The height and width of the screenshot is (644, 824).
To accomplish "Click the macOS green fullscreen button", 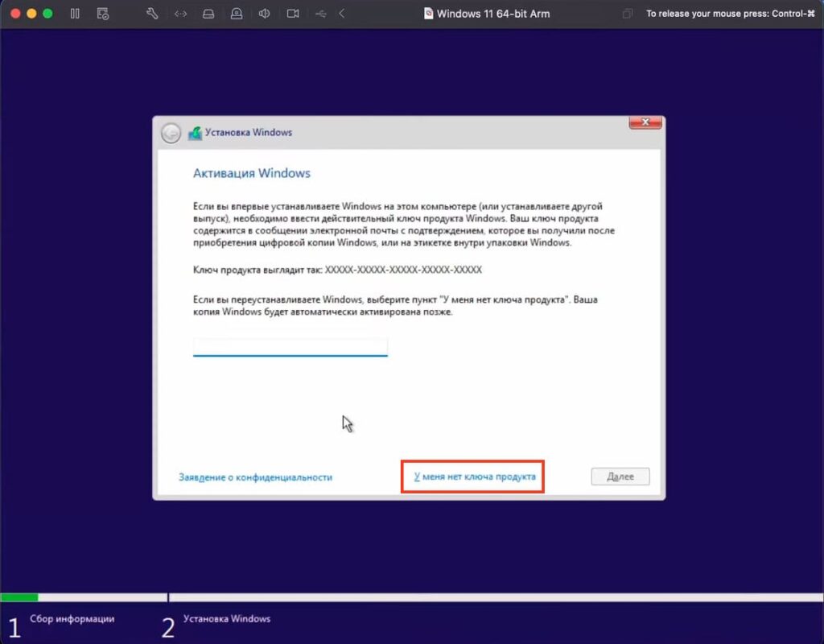I will point(47,14).
